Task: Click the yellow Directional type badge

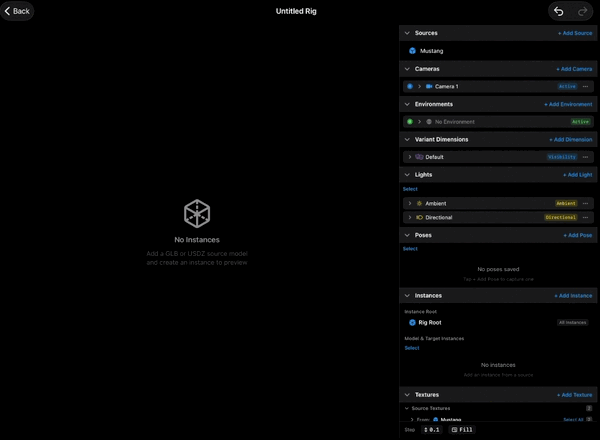Action: coord(561,217)
